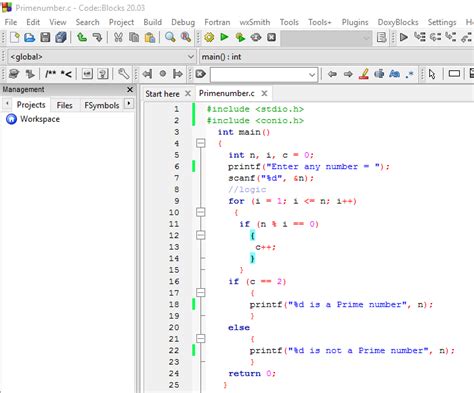
Task: Insert DoxyBlocks line comment icon
Action: (66, 74)
